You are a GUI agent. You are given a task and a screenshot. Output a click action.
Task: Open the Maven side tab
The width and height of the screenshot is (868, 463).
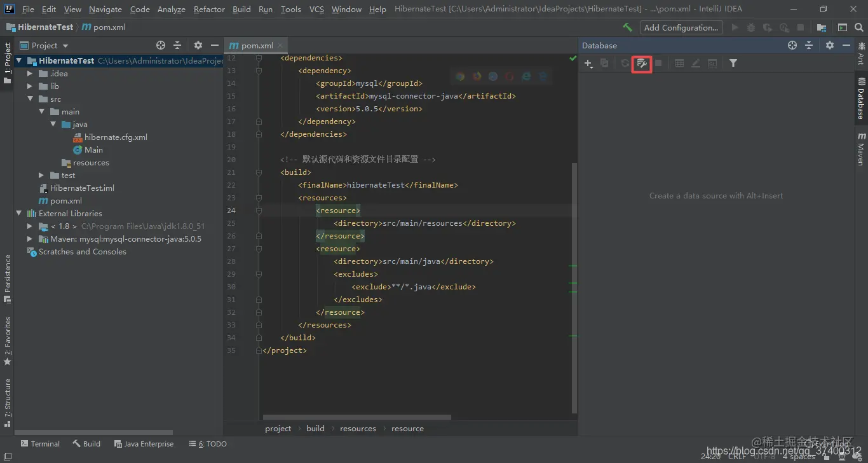click(862, 149)
